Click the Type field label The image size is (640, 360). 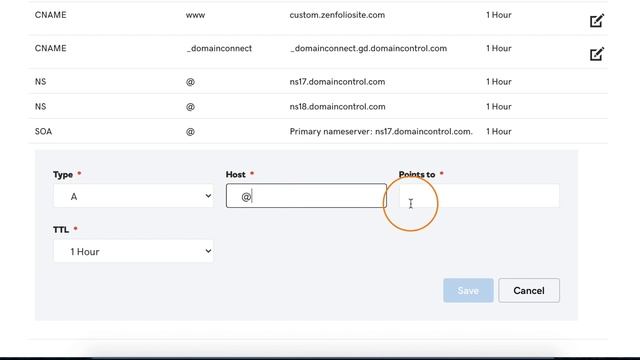pyautogui.click(x=63, y=175)
